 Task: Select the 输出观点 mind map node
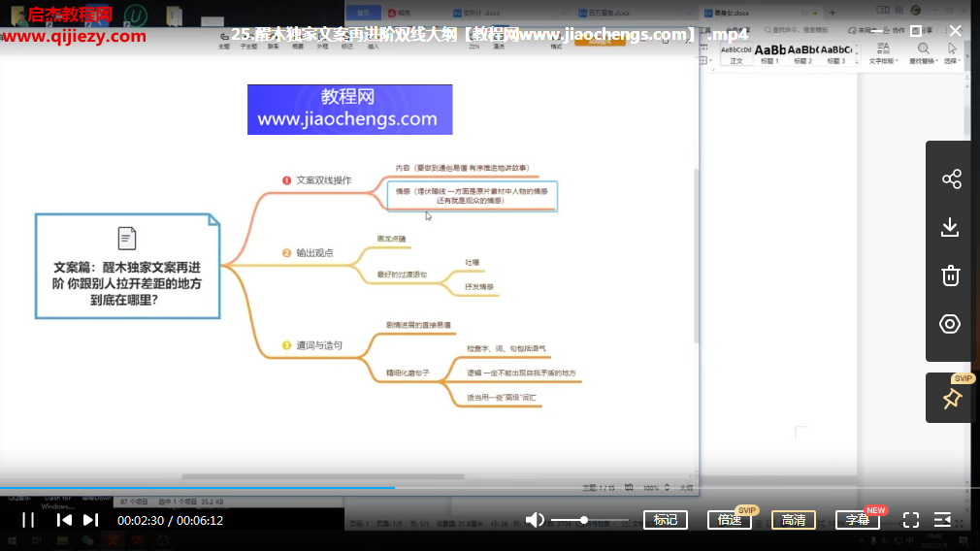[x=309, y=252]
